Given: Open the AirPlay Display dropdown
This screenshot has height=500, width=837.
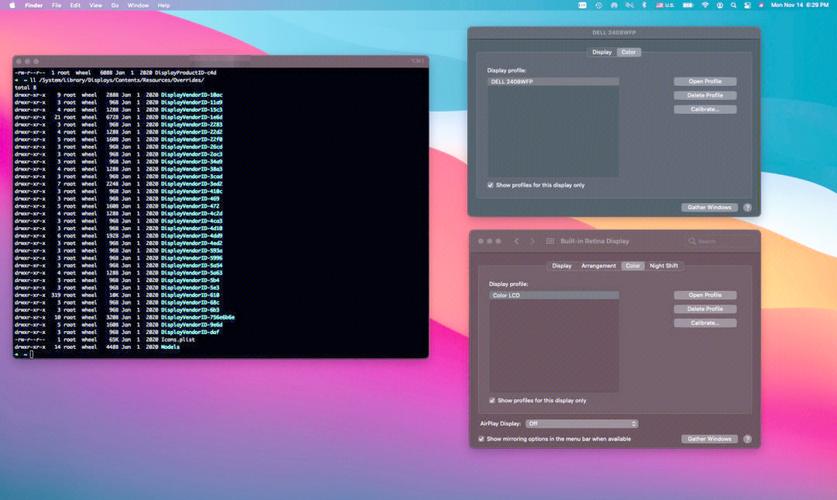Looking at the screenshot, I should (x=581, y=424).
